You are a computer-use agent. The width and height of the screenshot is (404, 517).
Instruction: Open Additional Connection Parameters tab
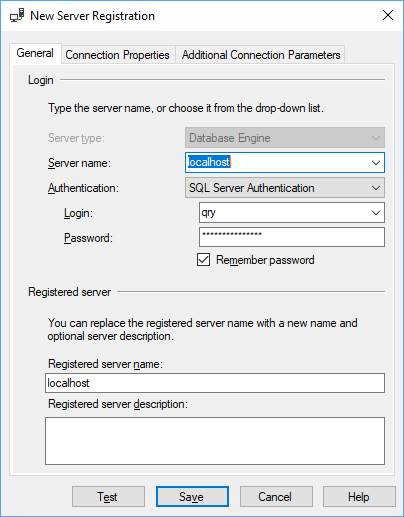(x=261, y=55)
